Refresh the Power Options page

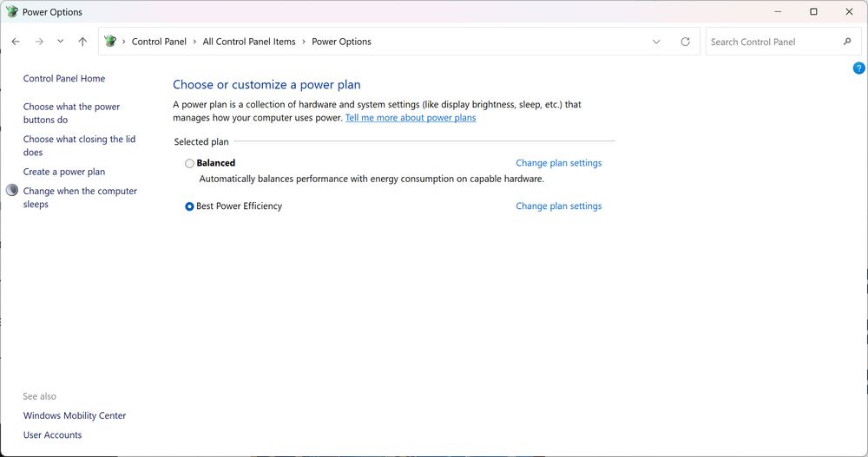686,42
